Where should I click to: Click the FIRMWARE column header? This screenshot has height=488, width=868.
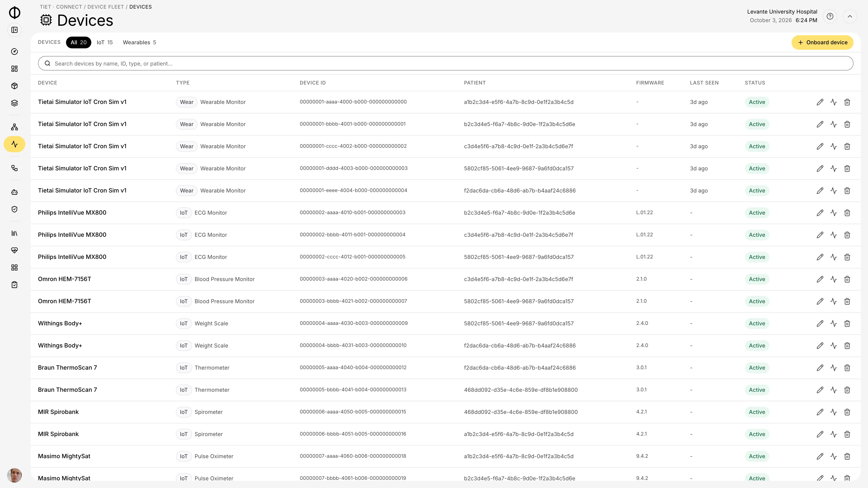pyautogui.click(x=650, y=83)
